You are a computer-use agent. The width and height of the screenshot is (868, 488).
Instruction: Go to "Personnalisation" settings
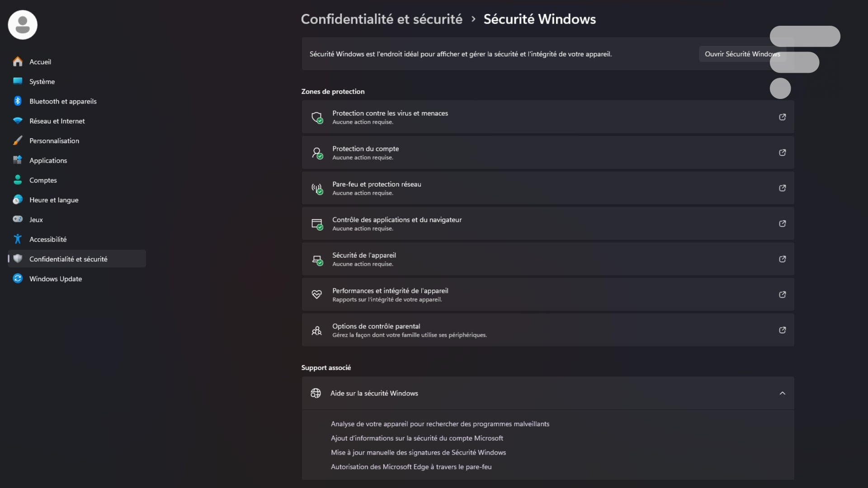tap(54, 141)
